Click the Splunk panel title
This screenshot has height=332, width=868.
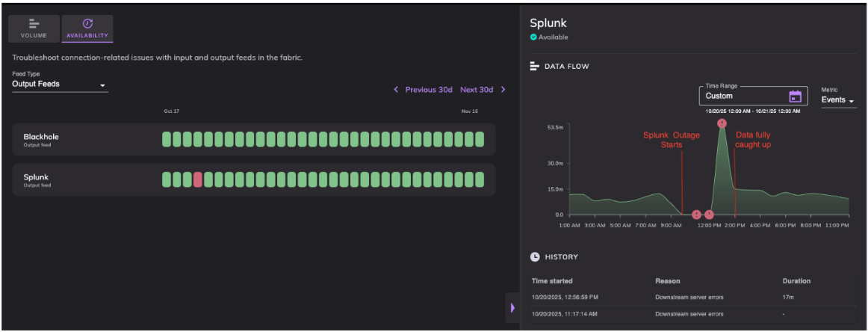[548, 23]
